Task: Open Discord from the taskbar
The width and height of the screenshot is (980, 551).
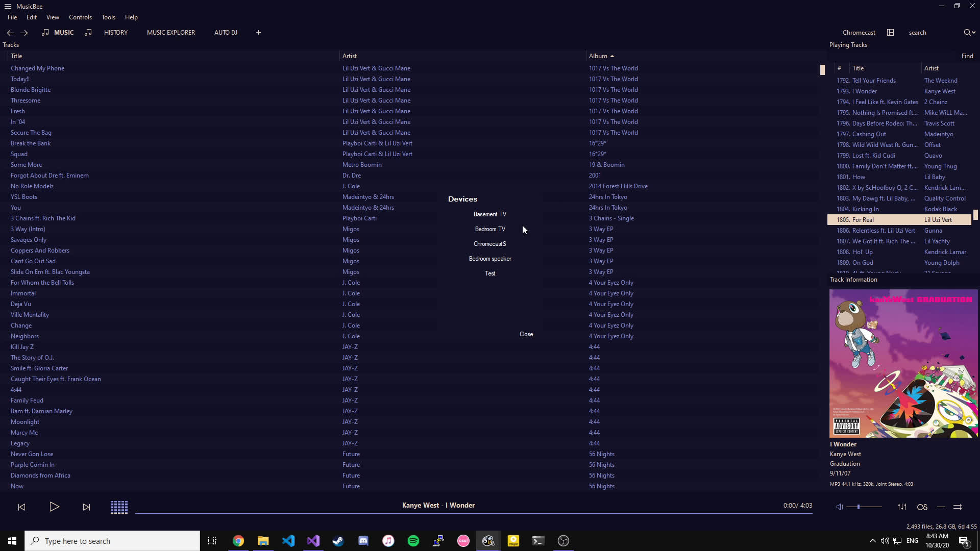Action: (x=363, y=541)
